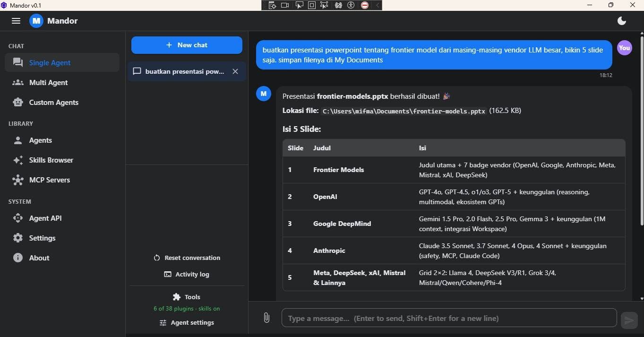Image resolution: width=644 pixels, height=337 pixels.
Task: Click the 'You' user avatar
Action: tap(625, 48)
